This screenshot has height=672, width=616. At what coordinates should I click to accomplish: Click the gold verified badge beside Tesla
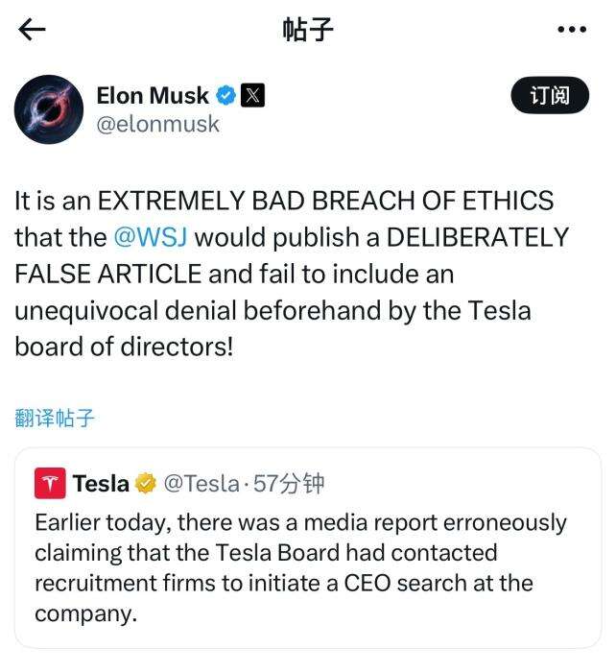(146, 484)
